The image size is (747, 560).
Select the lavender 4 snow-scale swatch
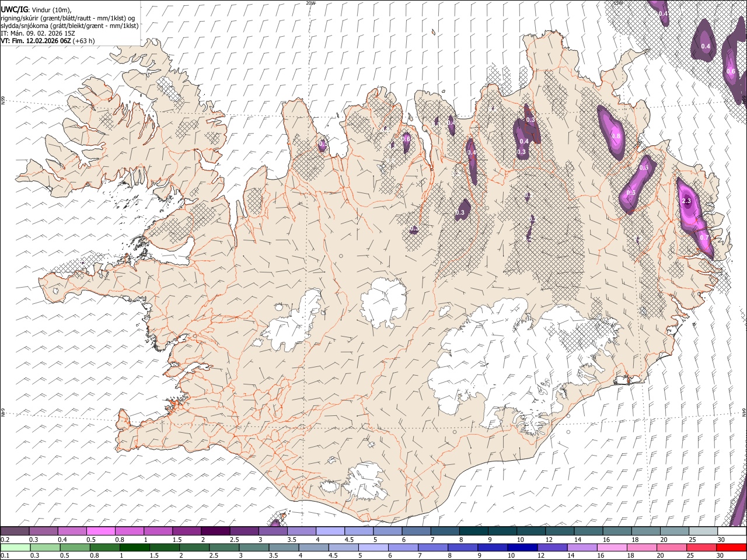tap(330, 531)
